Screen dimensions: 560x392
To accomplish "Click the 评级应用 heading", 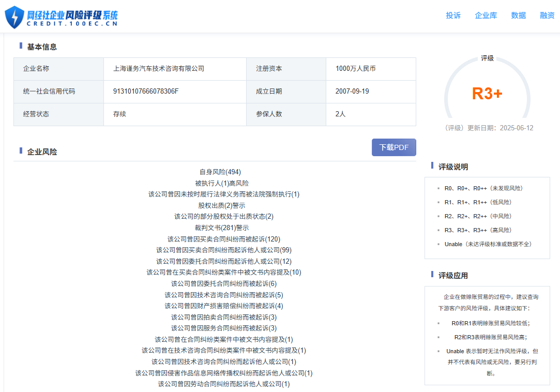I will point(453,276).
